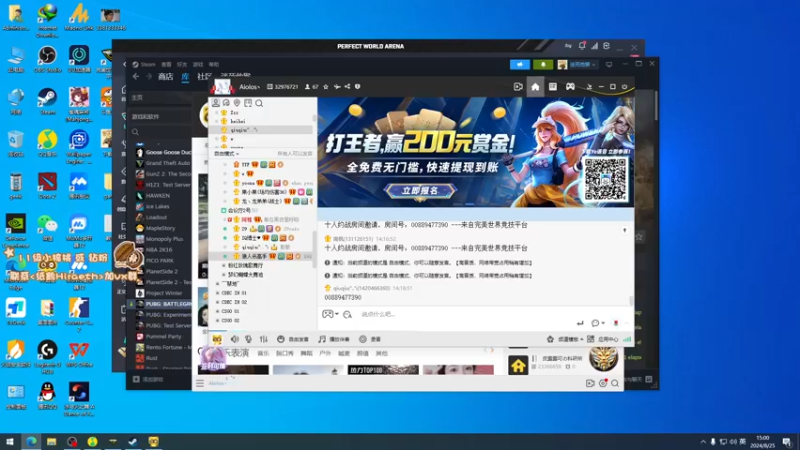Toggle the 录音 recording button in YY toolbar
This screenshot has width=800, height=450.
tap(370, 339)
